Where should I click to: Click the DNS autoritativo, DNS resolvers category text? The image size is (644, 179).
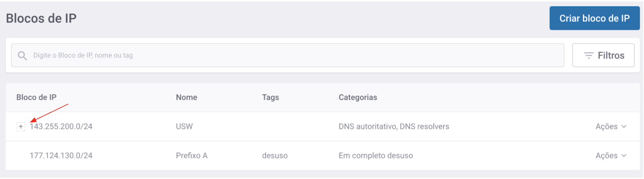[394, 127]
